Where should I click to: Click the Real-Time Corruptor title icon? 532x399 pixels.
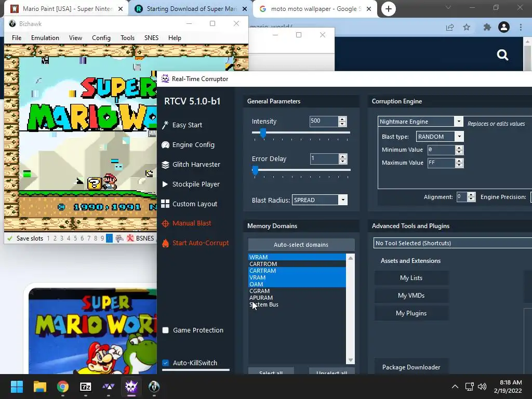pyautogui.click(x=165, y=79)
